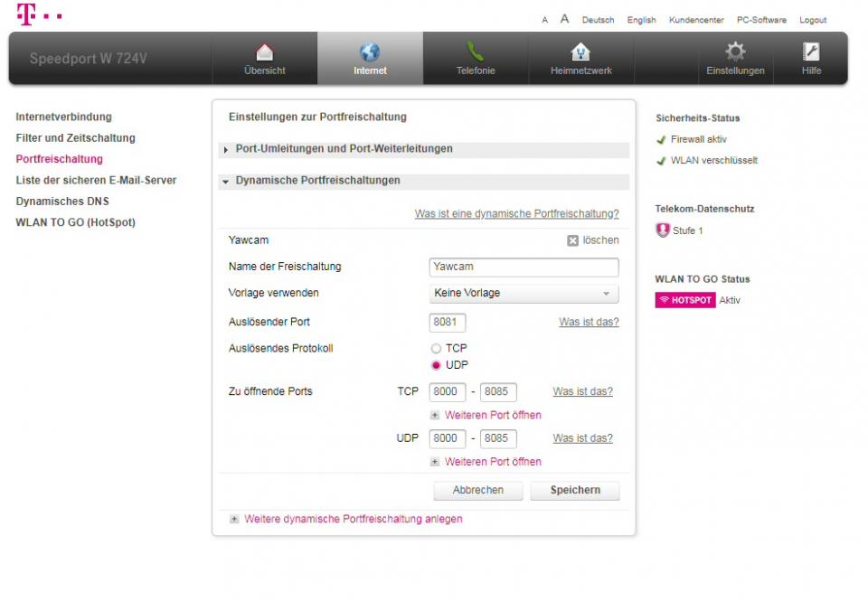Click the Übersicht house icon

[x=264, y=52]
